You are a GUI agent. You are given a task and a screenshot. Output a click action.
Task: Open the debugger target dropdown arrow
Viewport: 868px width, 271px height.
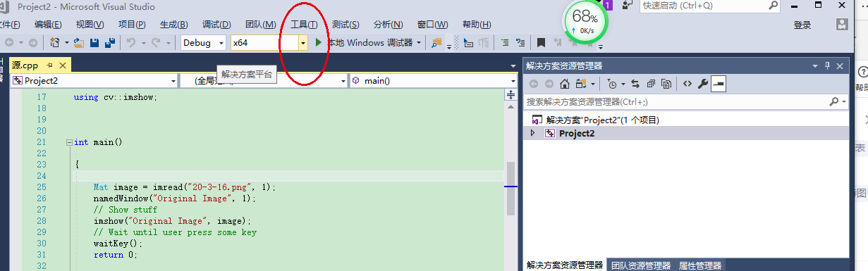point(419,42)
